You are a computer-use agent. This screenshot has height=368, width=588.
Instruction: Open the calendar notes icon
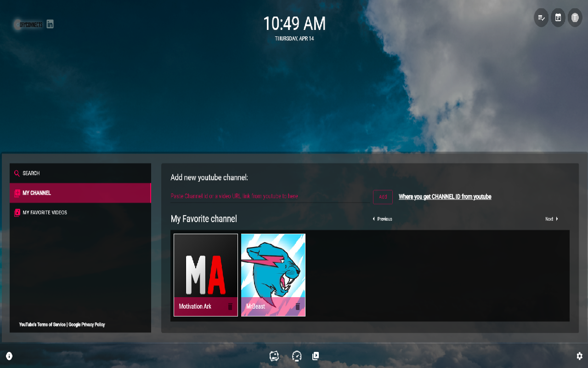click(558, 18)
